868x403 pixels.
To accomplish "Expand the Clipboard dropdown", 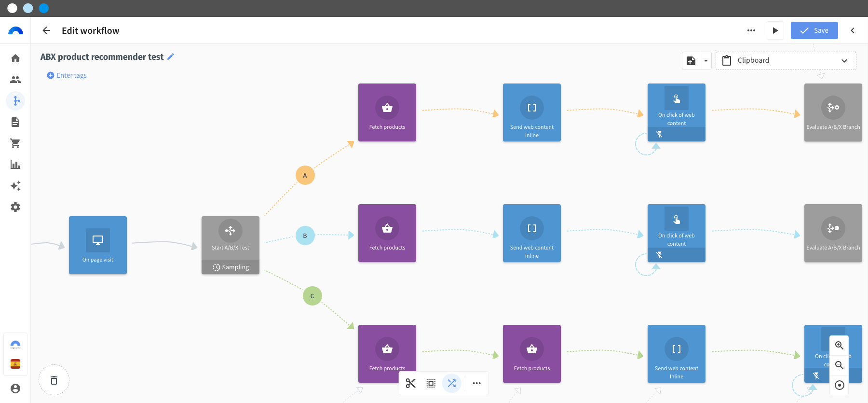I will (786, 61).
